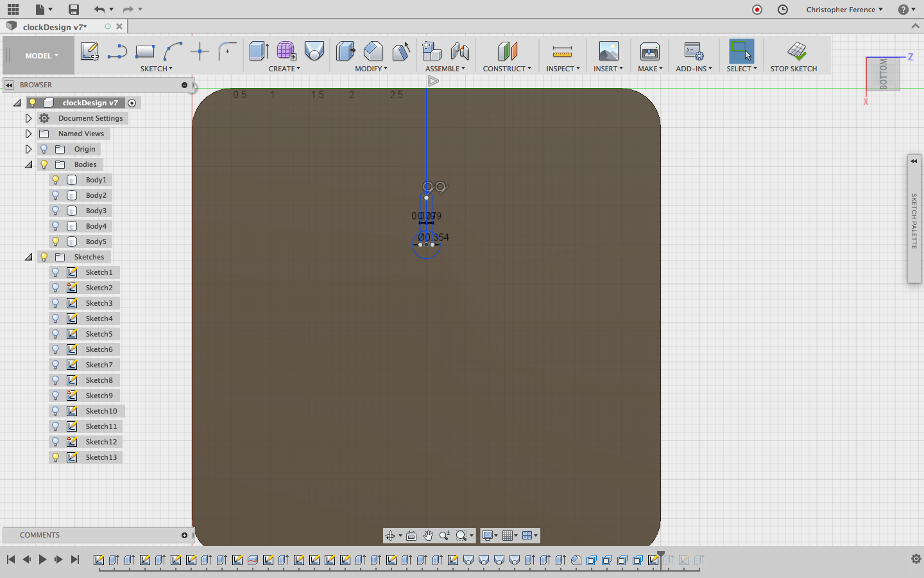Switch to the clockDesign v7* document tab
Image resolution: width=924 pixels, height=578 pixels.
pos(55,27)
